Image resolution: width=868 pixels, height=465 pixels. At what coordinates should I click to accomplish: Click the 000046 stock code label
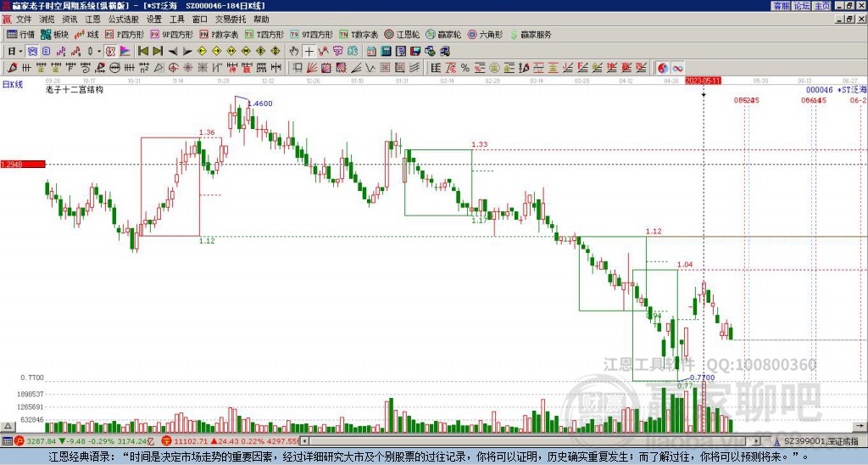point(820,90)
